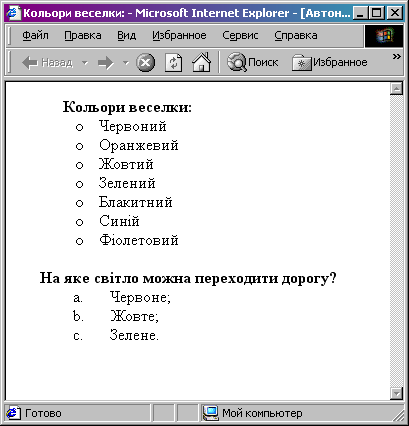Click answer 'Зелене.'
Screen dimensions: 409x426
coord(134,335)
